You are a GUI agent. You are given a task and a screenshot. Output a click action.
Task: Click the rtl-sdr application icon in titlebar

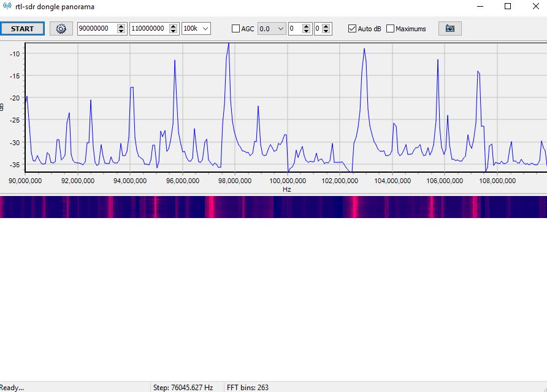[x=6, y=6]
